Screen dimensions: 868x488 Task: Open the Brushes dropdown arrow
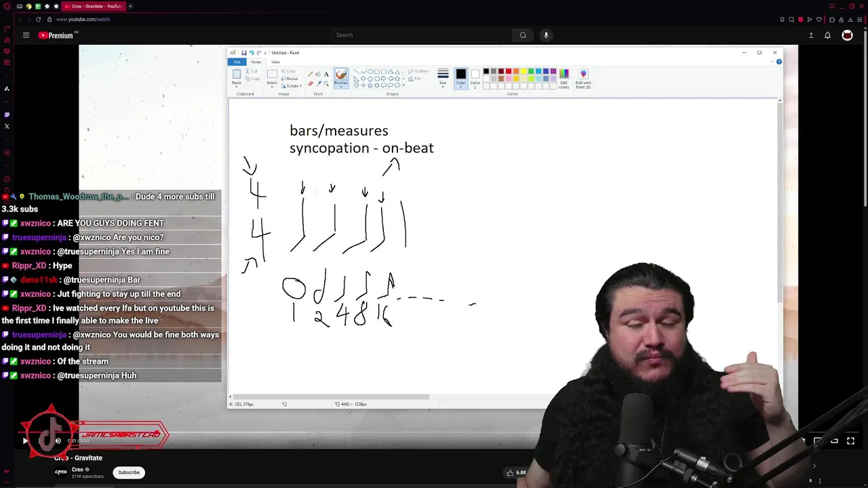tap(341, 85)
